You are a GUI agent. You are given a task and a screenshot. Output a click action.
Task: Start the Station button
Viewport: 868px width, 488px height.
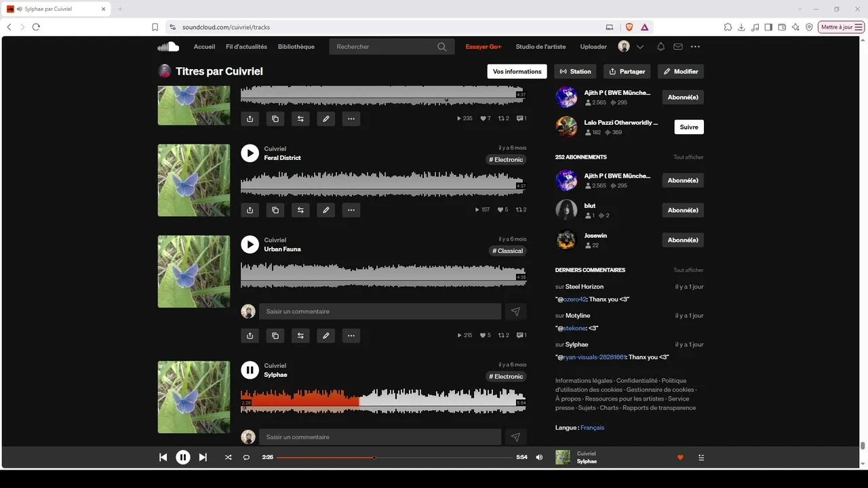tap(575, 71)
